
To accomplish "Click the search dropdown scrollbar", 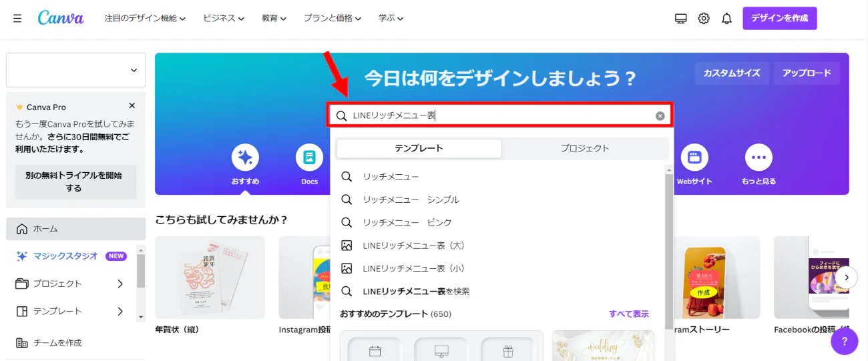I will 669,250.
